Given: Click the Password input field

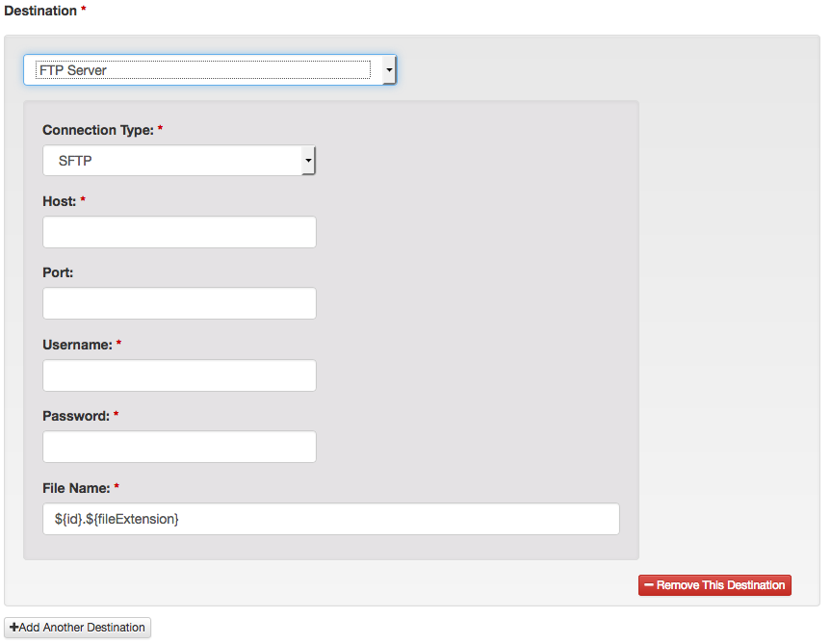Looking at the screenshot, I should (179, 447).
